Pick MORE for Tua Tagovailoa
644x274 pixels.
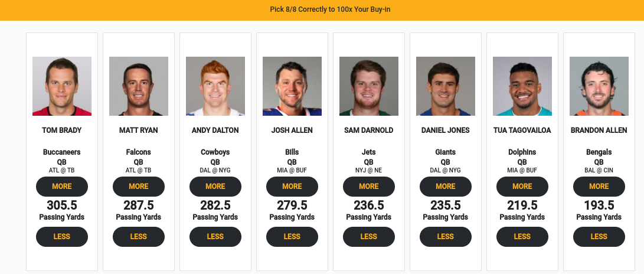pos(522,186)
